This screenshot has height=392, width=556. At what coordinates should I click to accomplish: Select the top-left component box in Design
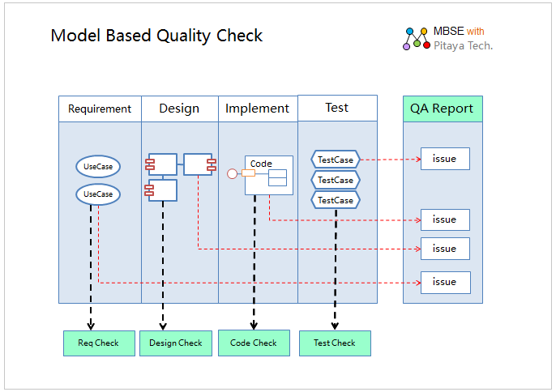point(161,164)
